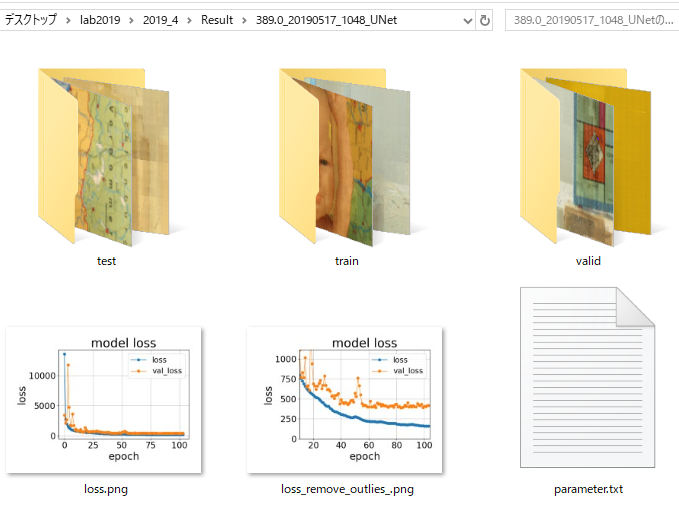Go to the Result breadcrumb
This screenshot has width=679, height=514.
[217, 20]
